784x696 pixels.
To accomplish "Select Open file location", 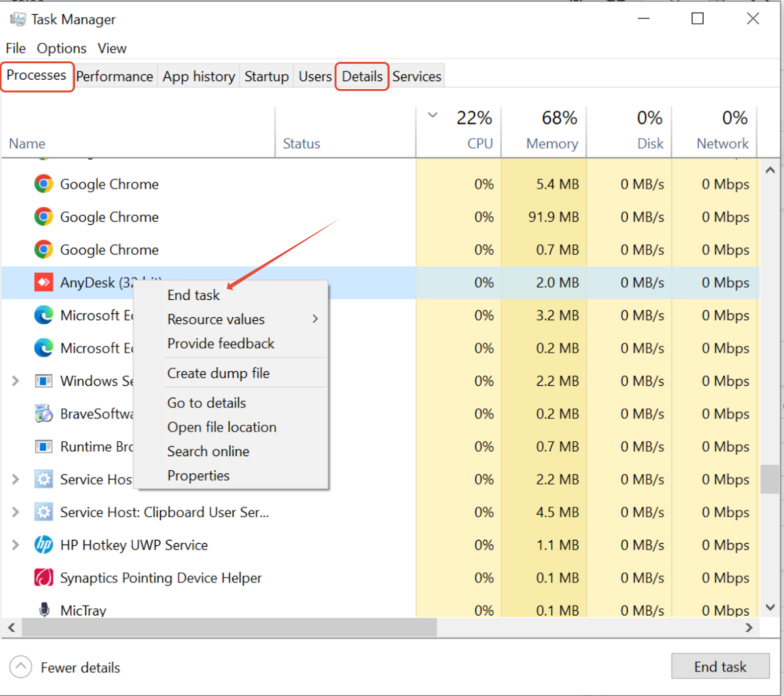I will [x=222, y=427].
